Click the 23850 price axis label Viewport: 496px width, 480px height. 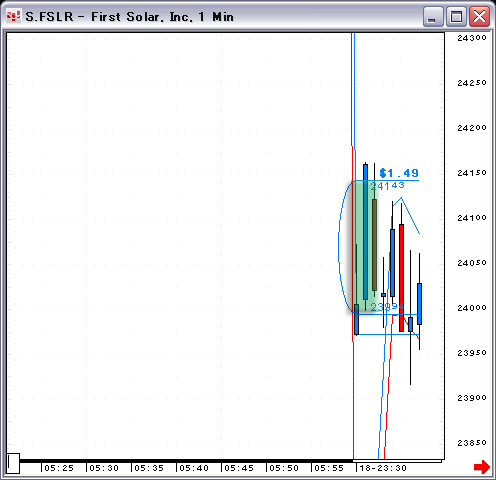[x=472, y=443]
